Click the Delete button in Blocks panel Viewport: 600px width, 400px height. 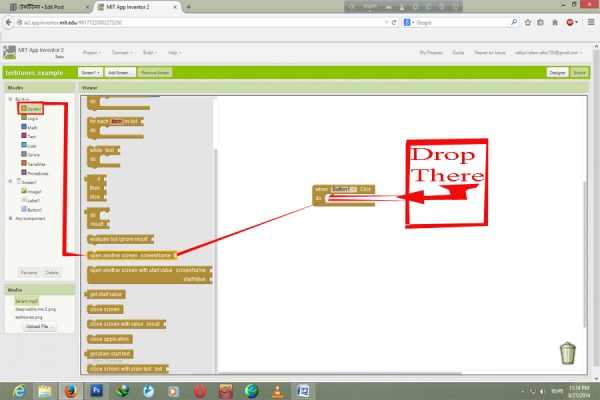click(x=52, y=273)
